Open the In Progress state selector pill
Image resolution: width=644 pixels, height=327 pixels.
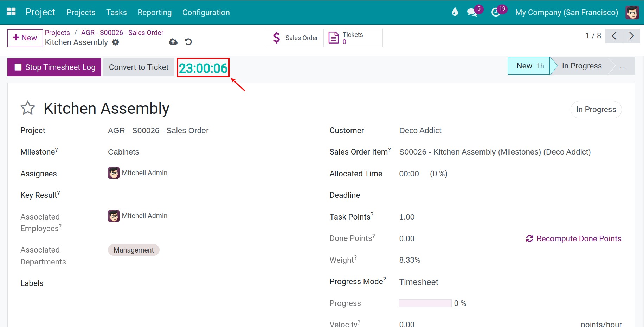[x=596, y=110]
